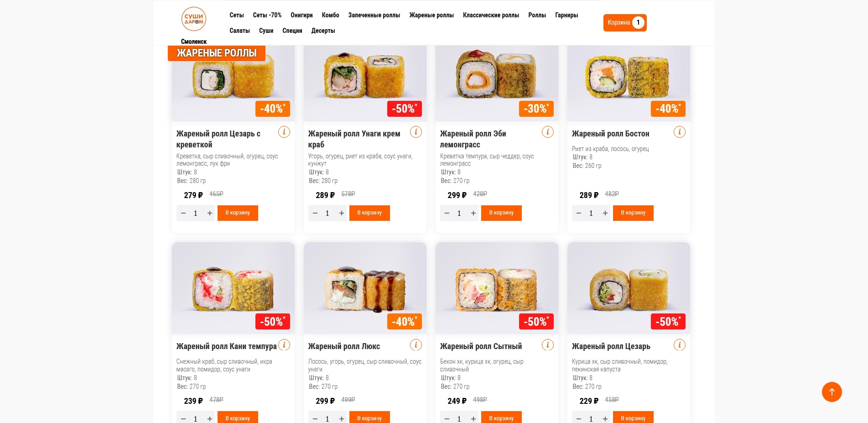The height and width of the screenshot is (423, 868).
Task: Go to Сеты -70% menu section
Action: (x=267, y=15)
